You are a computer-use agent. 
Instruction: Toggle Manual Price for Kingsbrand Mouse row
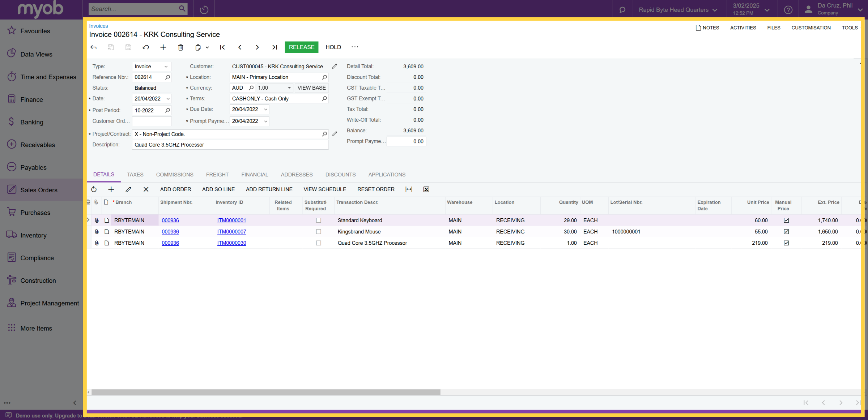(x=786, y=232)
